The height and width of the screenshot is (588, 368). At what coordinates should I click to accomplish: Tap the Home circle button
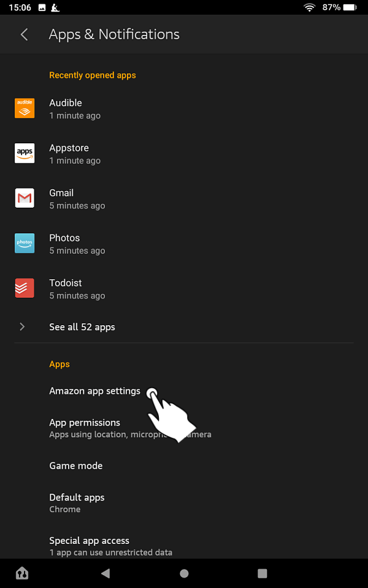coord(184,573)
